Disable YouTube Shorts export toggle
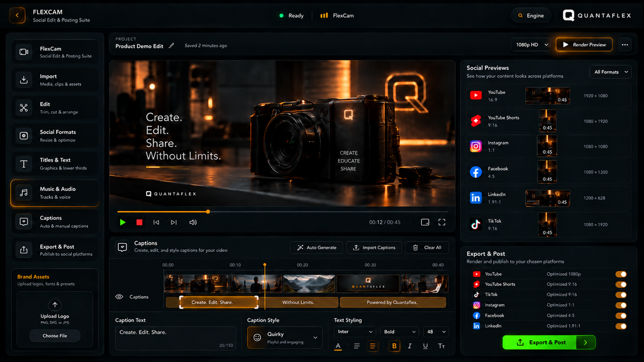Viewport: 644px width, 362px height. (621, 285)
